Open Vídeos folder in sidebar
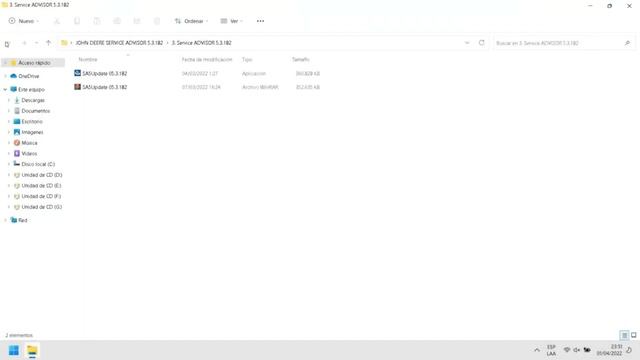This screenshot has height=360, width=640. [x=29, y=153]
